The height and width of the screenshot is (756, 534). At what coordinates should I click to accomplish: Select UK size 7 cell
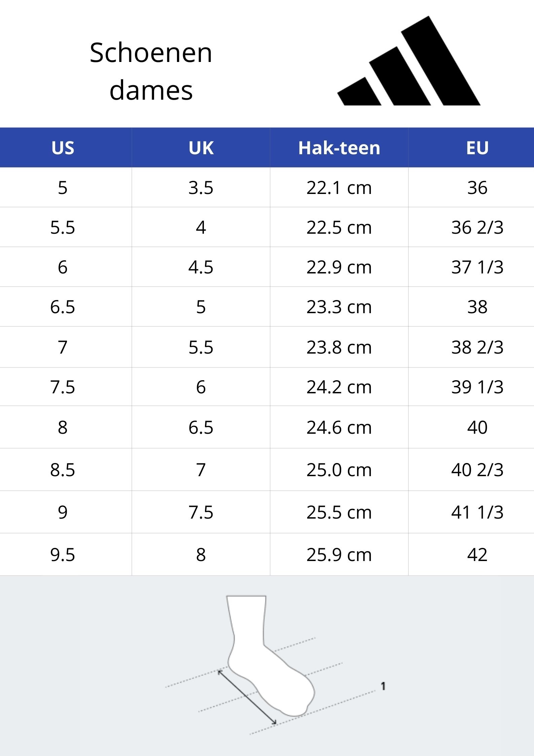tap(201, 470)
